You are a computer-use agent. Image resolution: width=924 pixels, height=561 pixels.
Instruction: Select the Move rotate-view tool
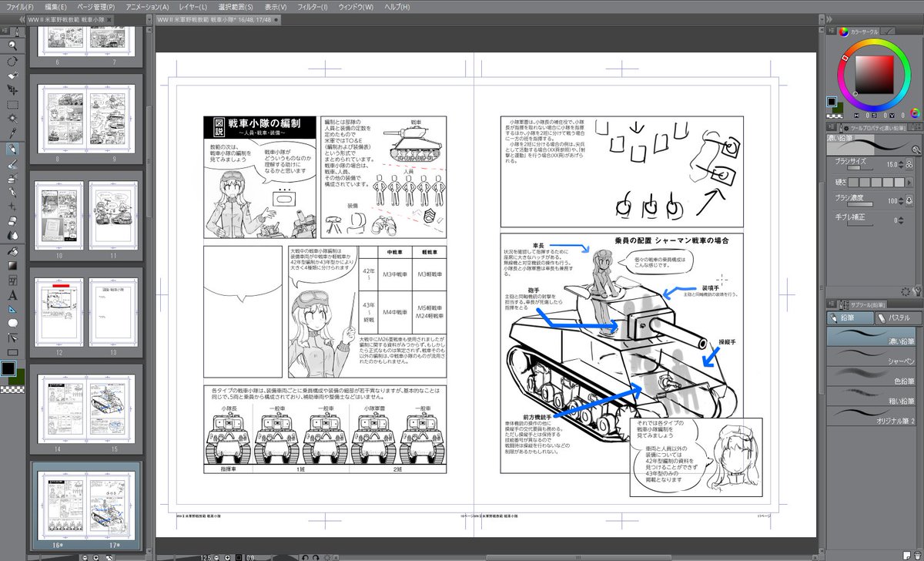coord(13,61)
